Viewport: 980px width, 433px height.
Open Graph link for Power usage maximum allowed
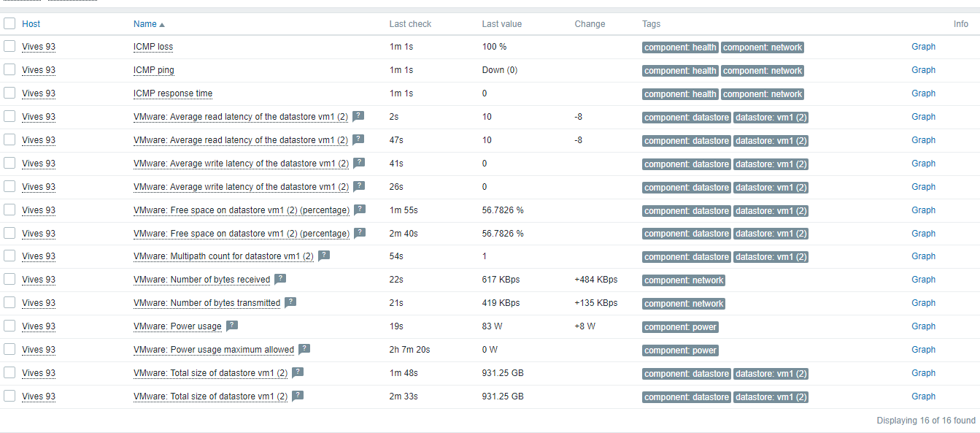(923, 350)
